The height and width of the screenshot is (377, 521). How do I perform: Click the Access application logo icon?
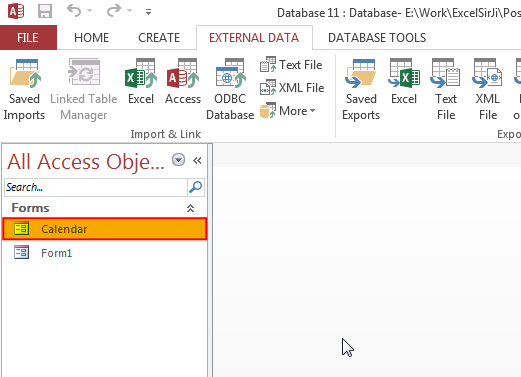pos(16,11)
